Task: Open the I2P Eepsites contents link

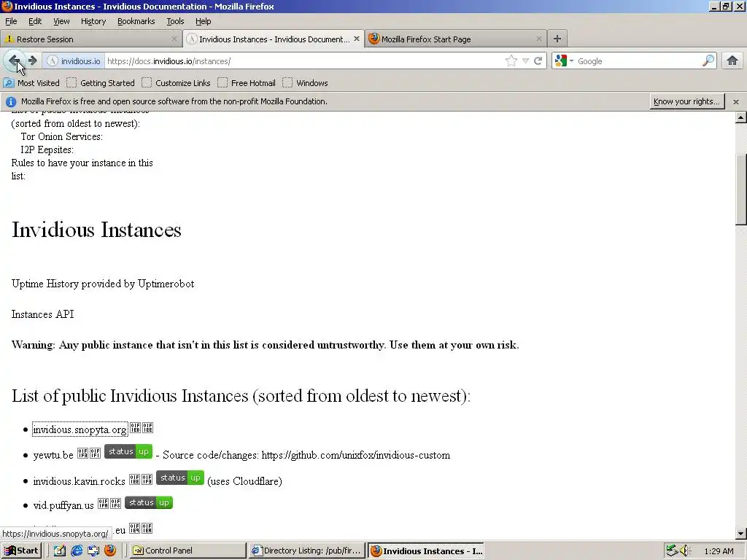Action: 47,149
